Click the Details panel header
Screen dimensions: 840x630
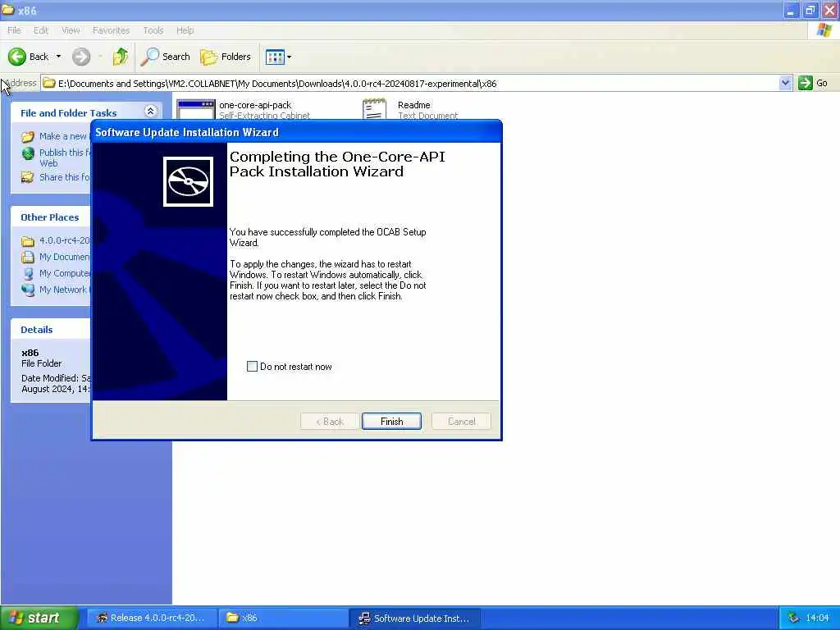50,330
